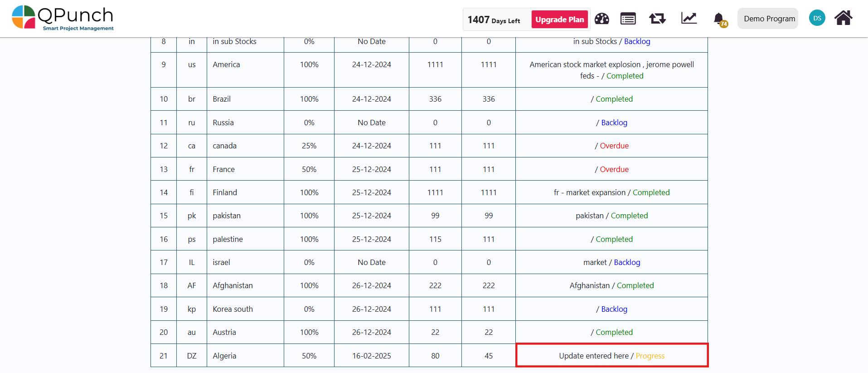This screenshot has height=373, width=868.
Task: Click value 45 in Algeria row
Action: [489, 356]
